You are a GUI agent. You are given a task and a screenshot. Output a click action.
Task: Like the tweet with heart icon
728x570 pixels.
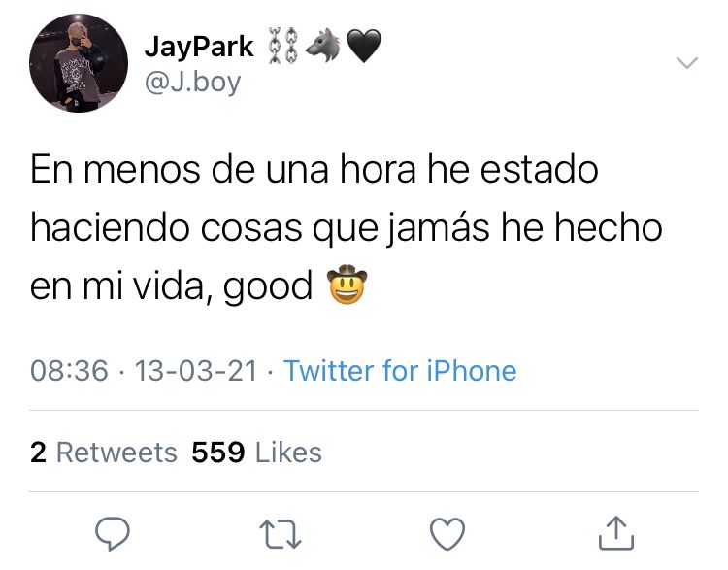coord(447,534)
